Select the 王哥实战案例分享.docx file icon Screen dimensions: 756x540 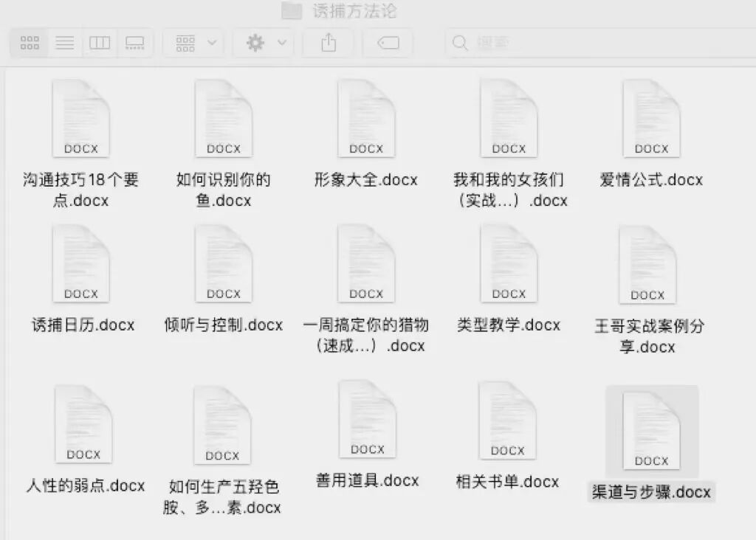pyautogui.click(x=647, y=265)
